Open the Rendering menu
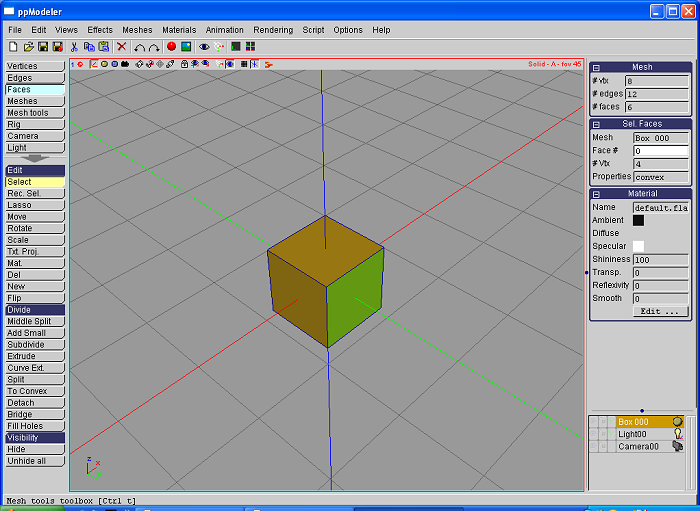This screenshot has width=700, height=511. pyautogui.click(x=273, y=30)
